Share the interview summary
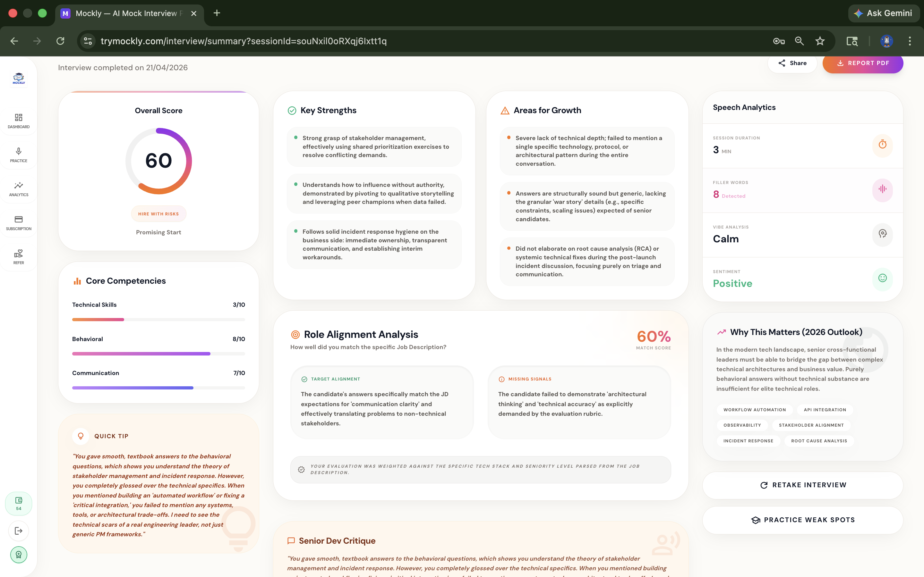The image size is (924, 577). [792, 63]
